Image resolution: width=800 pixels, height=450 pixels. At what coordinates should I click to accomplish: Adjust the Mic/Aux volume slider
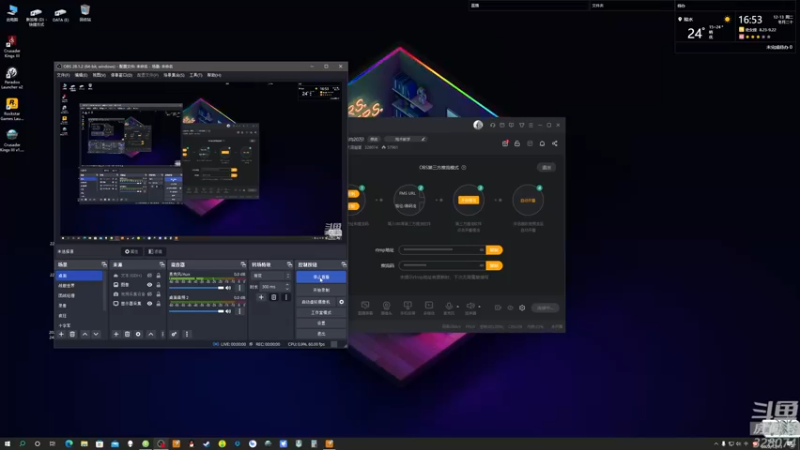(x=196, y=288)
